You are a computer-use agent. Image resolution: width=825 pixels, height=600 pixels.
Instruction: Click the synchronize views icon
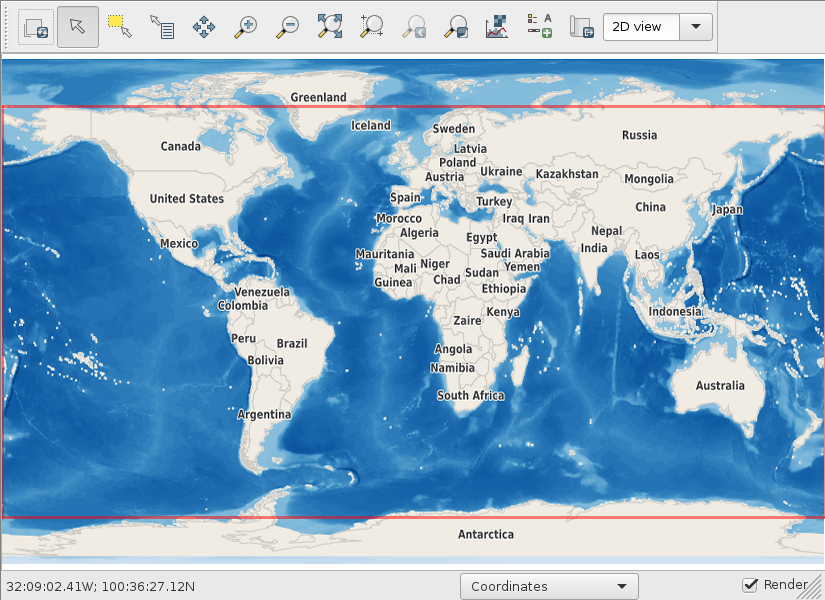36,27
